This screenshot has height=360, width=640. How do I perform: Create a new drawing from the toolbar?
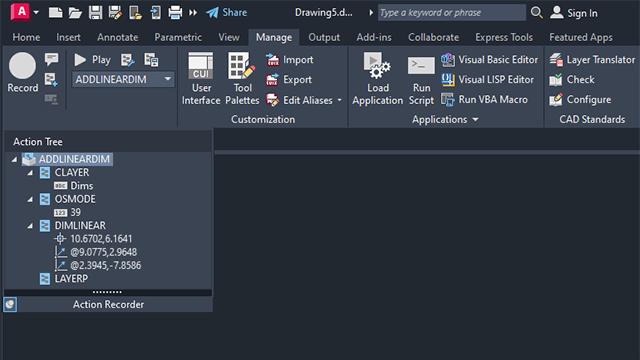(56, 12)
